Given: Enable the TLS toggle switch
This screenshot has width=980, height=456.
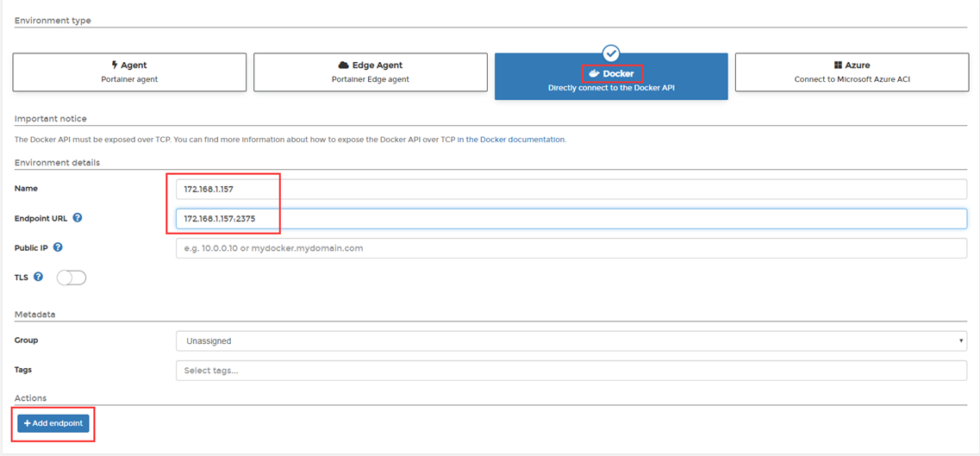Looking at the screenshot, I should pos(72,278).
